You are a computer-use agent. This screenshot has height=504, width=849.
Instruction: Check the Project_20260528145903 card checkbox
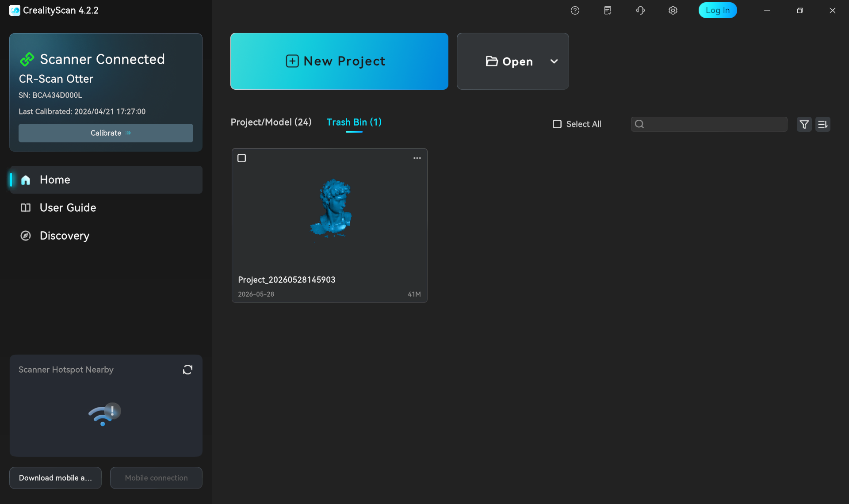(x=241, y=158)
